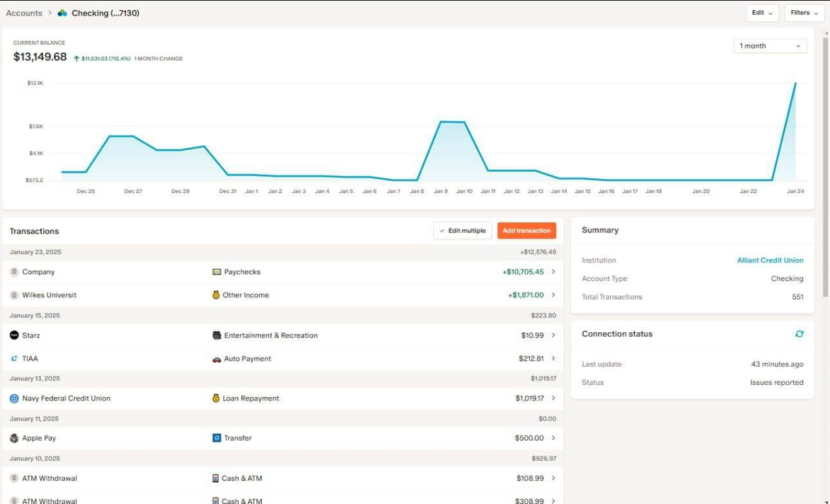Open the Edit dropdown menu

tap(762, 13)
